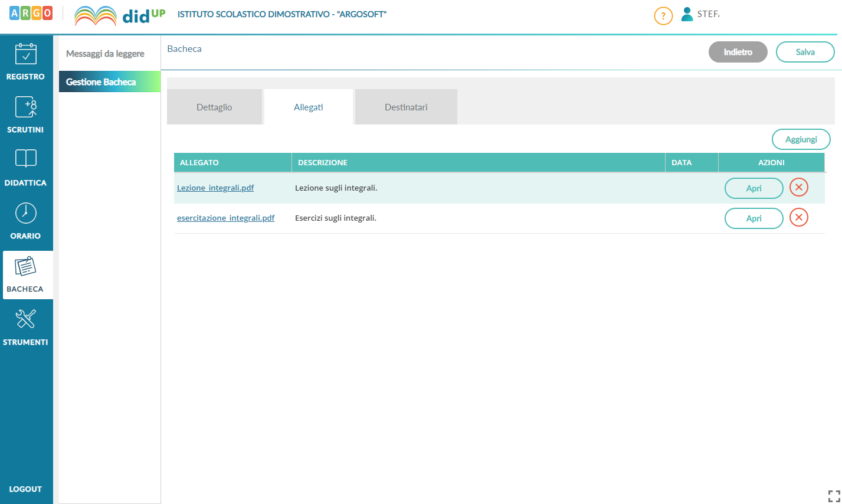Click the AZIONI column header
The image size is (842, 504).
[771, 162]
